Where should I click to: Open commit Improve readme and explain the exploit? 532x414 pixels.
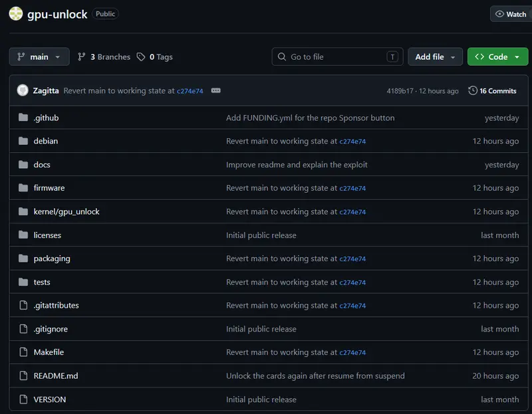coord(297,164)
